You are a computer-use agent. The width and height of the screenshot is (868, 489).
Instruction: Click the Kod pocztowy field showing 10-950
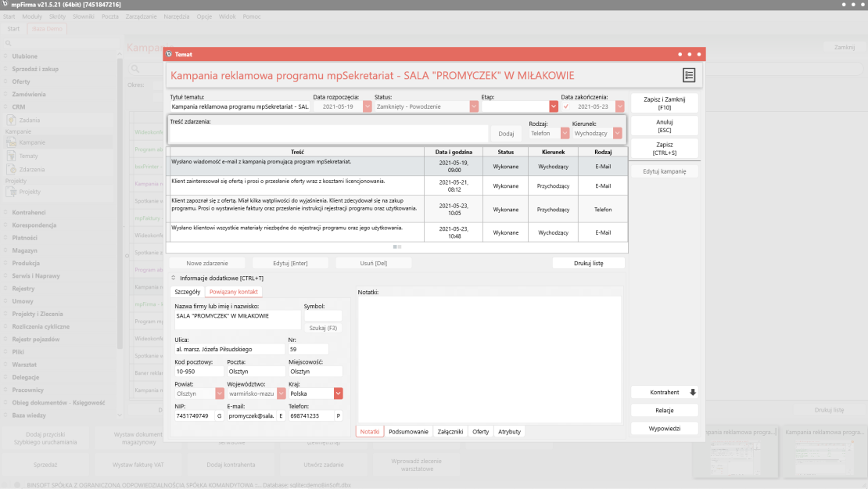(x=199, y=372)
